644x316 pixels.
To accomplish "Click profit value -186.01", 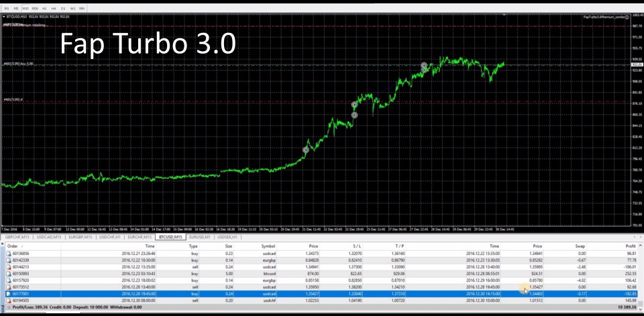I will click(630, 267).
